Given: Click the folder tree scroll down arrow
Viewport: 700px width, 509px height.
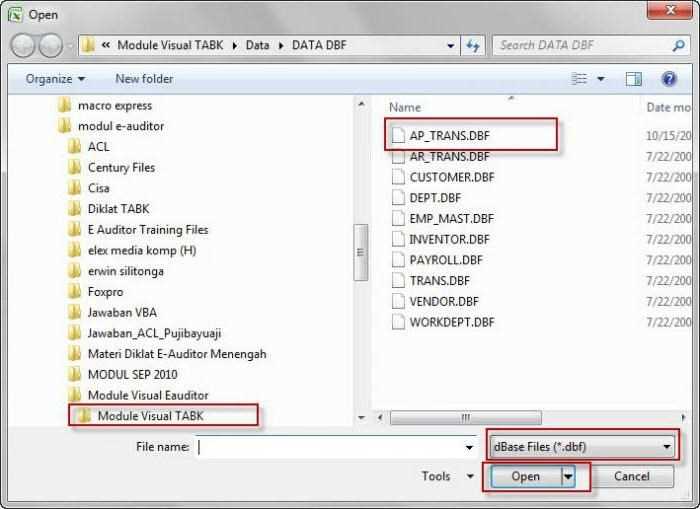Looking at the screenshot, I should 362,418.
